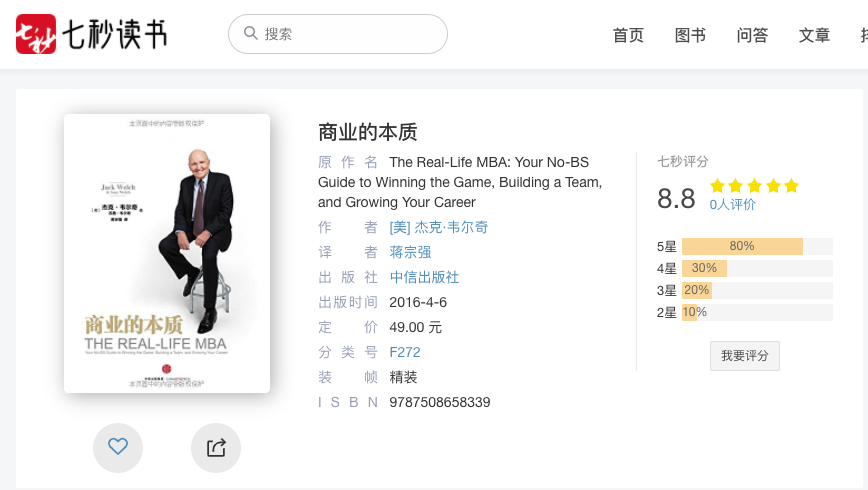Viewport: 868px width, 490px height.
Task: Click the 2星 10% rating bar
Action: click(757, 312)
